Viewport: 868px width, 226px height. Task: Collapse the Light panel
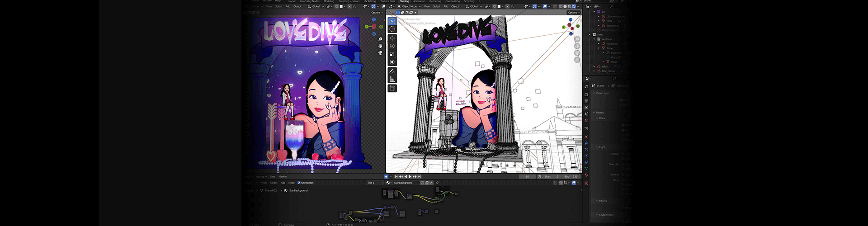coord(601,147)
